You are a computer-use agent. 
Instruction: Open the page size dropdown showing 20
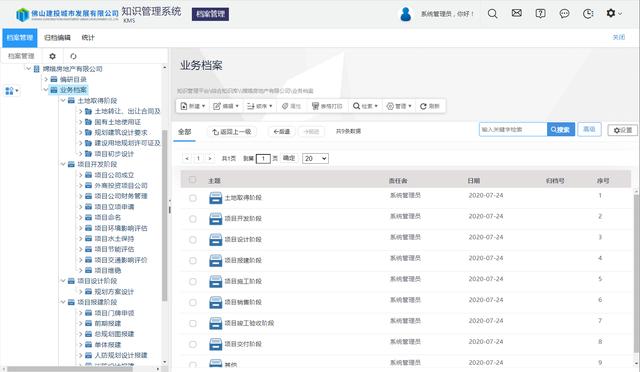point(315,158)
